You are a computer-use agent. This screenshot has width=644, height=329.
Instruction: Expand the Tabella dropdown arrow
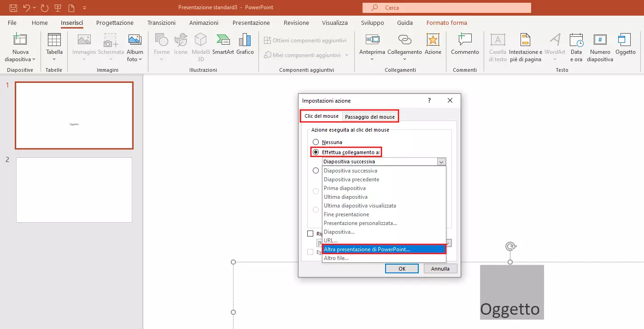click(x=54, y=59)
